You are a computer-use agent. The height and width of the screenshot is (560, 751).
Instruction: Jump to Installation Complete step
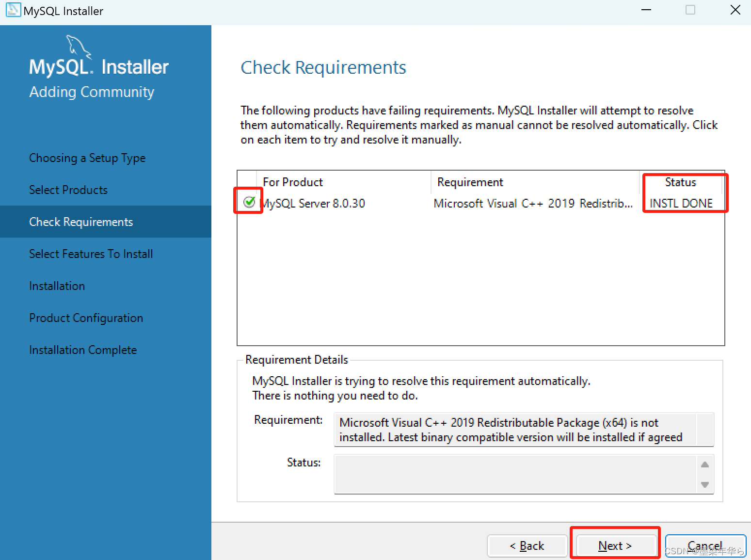point(83,350)
